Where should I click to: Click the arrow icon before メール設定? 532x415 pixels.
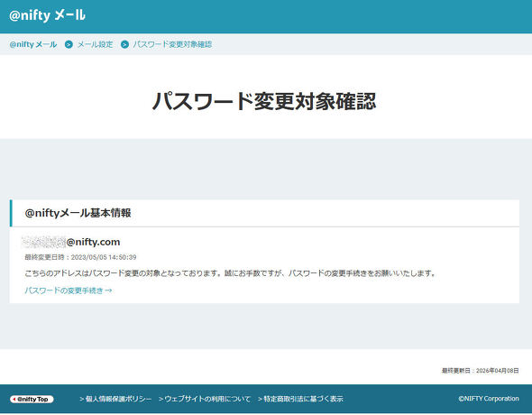pyautogui.click(x=69, y=44)
